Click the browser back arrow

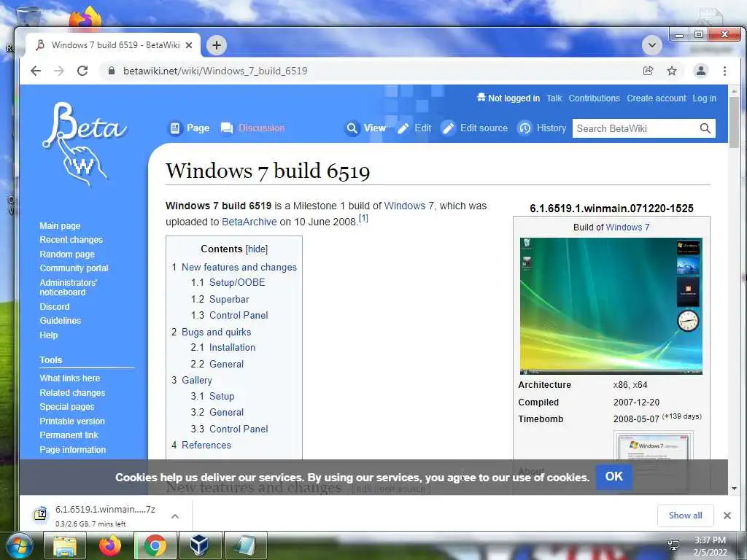pyautogui.click(x=36, y=71)
